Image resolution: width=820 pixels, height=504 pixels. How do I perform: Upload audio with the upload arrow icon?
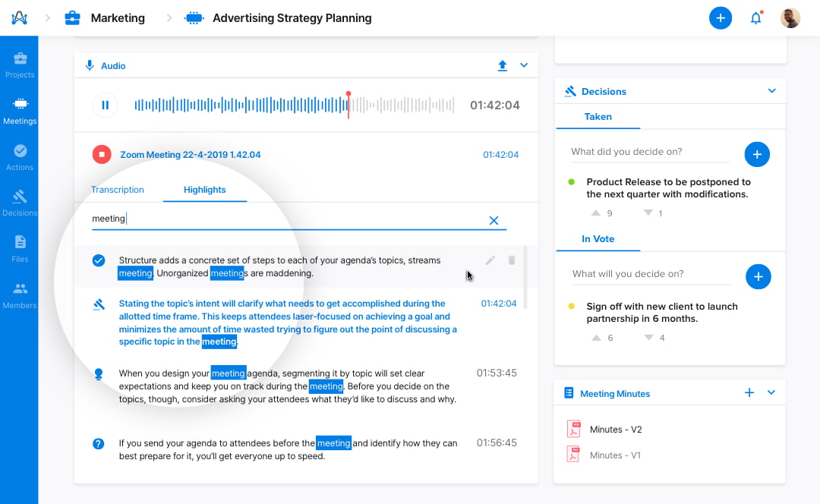coord(502,65)
